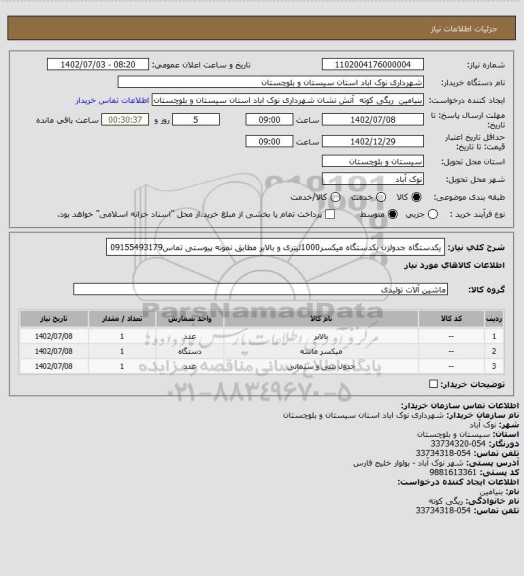Click the postal code 9881613361
Screen dimensions: 524x576
coord(453,472)
